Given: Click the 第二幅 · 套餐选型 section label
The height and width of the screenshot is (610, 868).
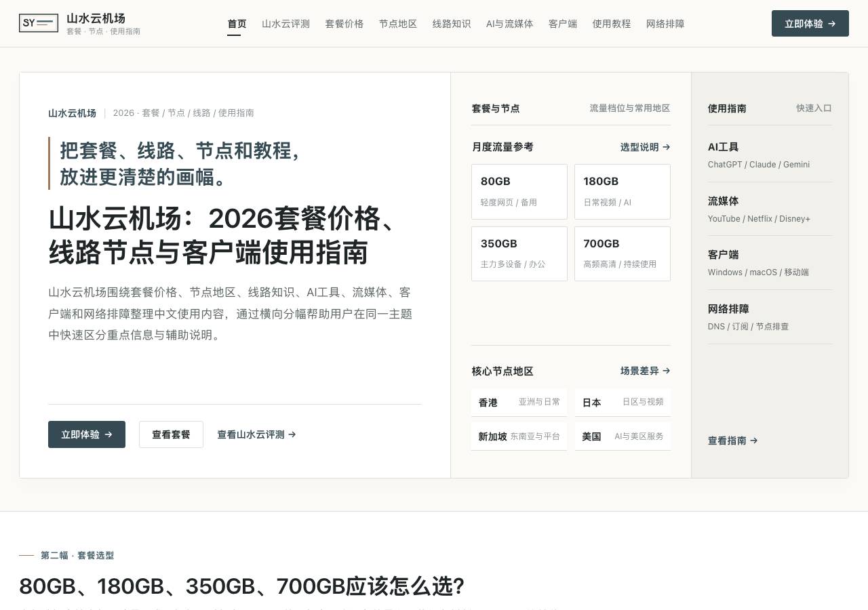Looking at the screenshot, I should 77,555.
